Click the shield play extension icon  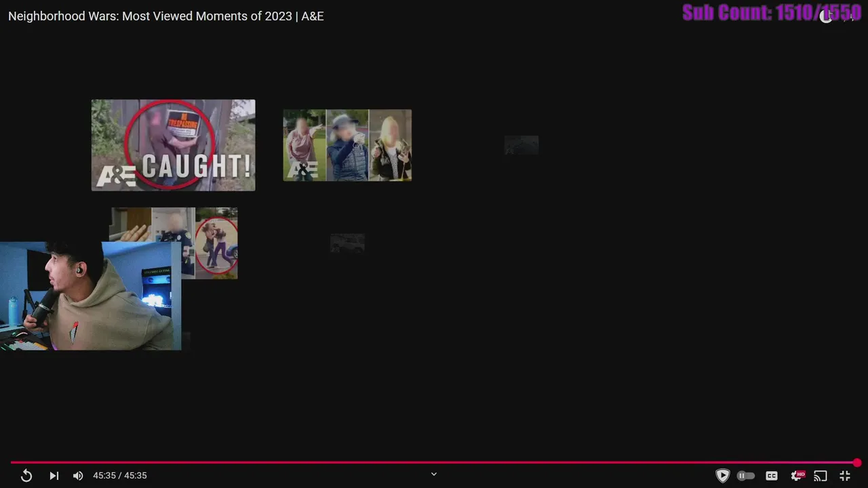[x=723, y=476]
